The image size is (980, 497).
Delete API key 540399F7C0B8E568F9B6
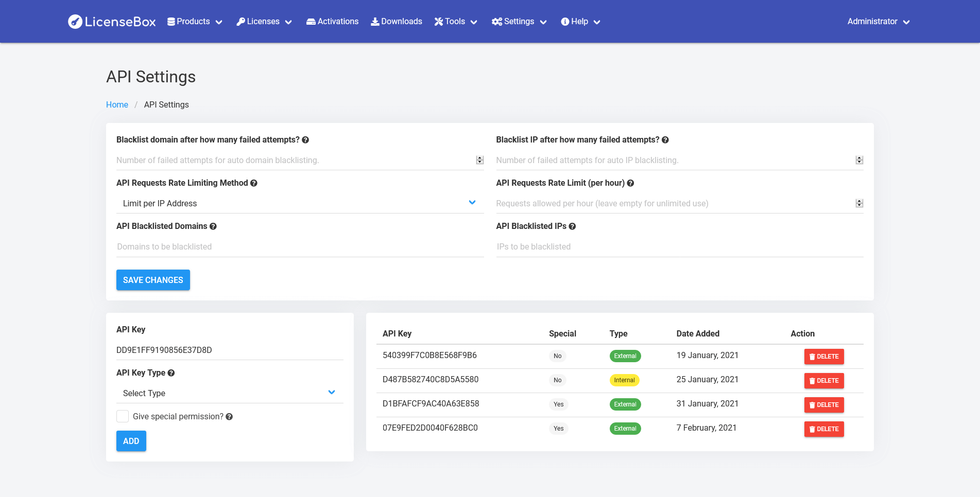[x=824, y=357]
